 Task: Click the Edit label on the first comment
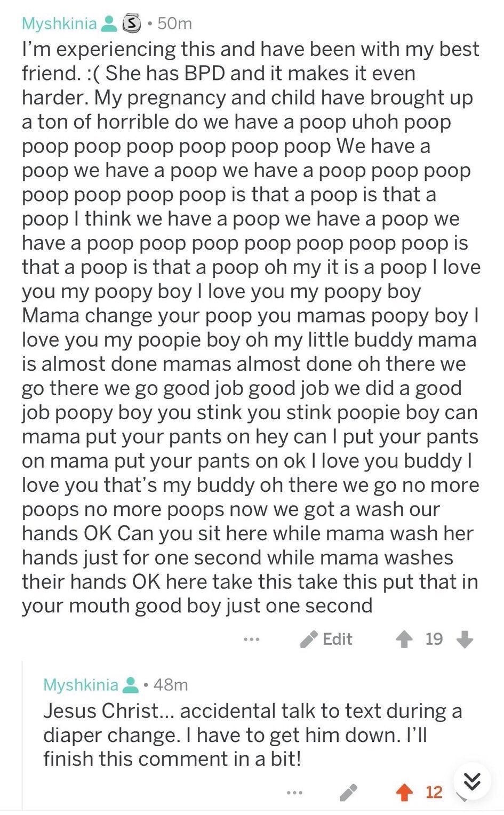pos(338,639)
